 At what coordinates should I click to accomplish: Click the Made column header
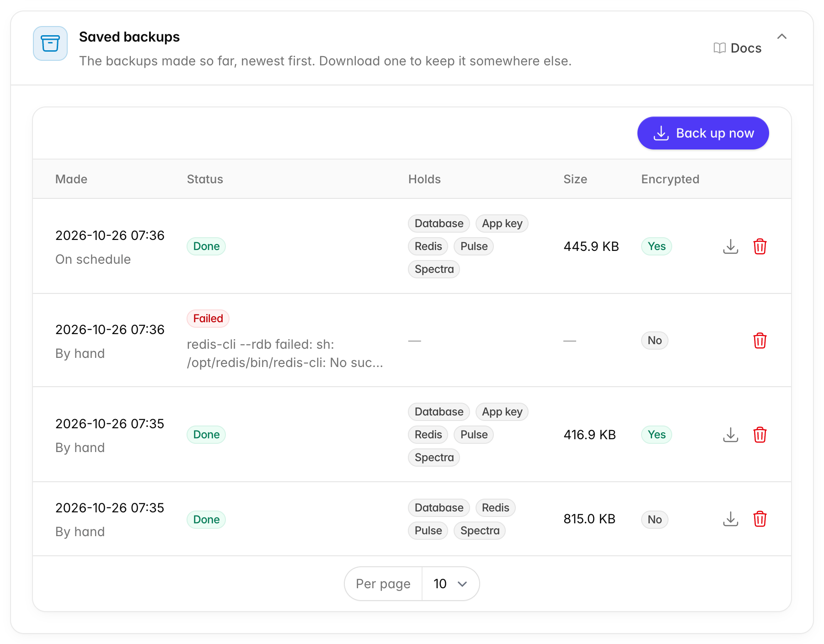click(71, 179)
